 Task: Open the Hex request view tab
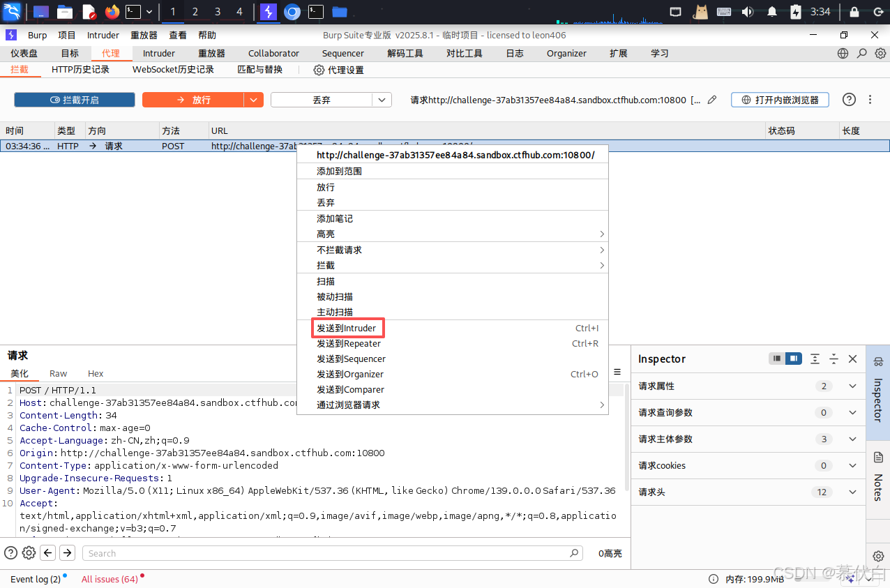pos(96,374)
